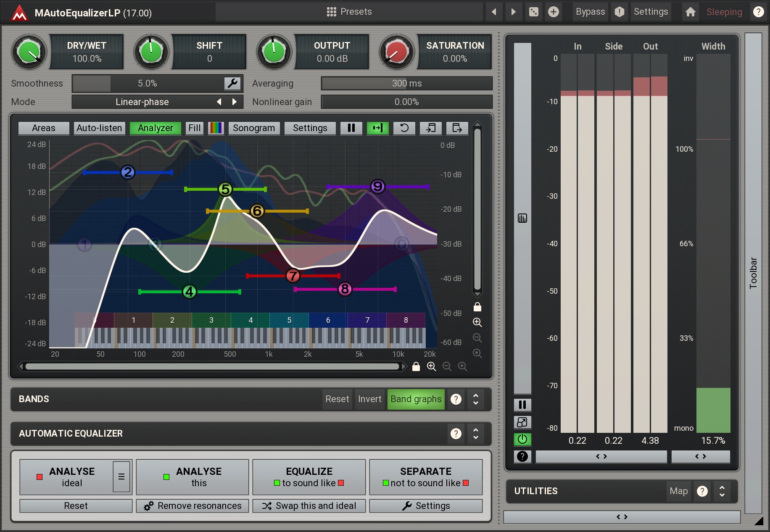This screenshot has width=770, height=532.
Task: Toggle the Band graphs button
Action: point(416,399)
